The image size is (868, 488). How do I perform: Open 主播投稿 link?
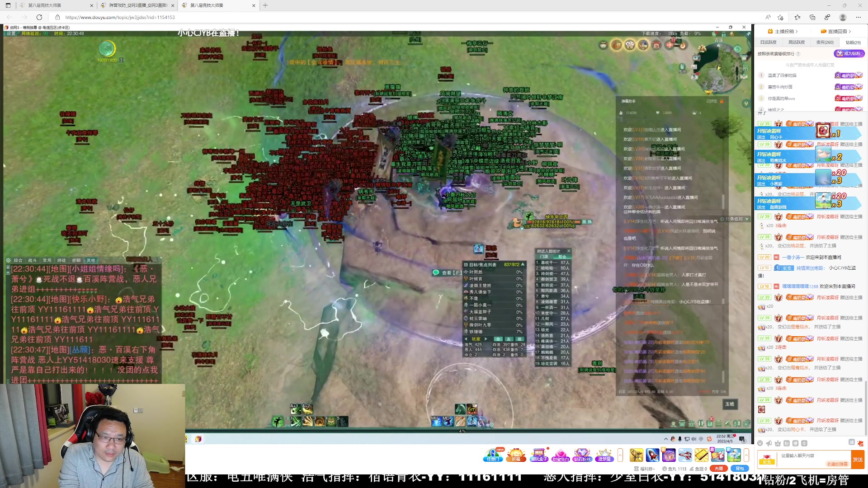click(x=783, y=31)
